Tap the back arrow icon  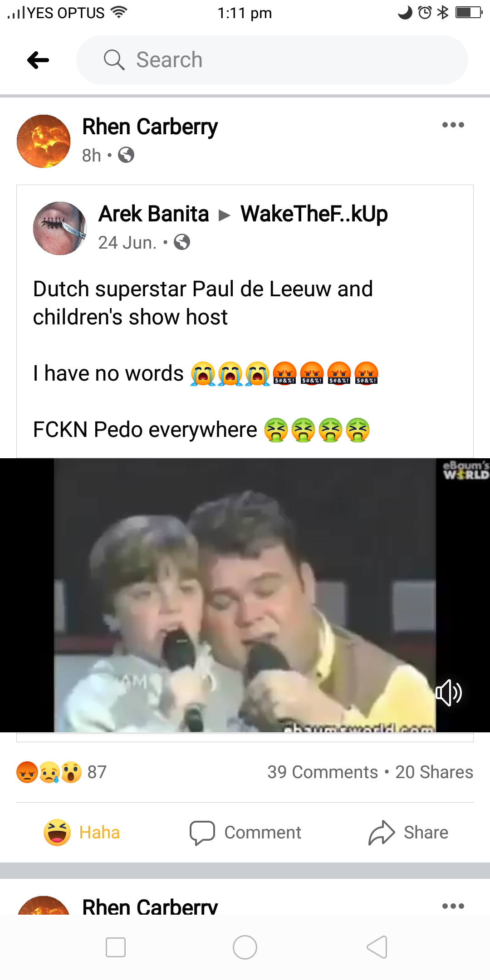coord(38,60)
